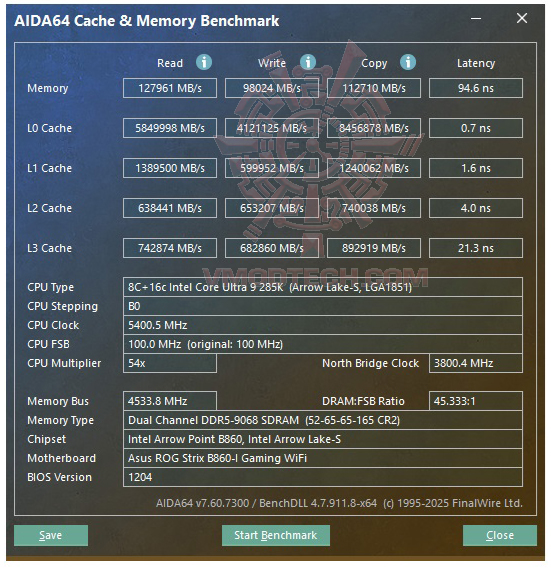Click the info icon next to Read

click(x=204, y=63)
